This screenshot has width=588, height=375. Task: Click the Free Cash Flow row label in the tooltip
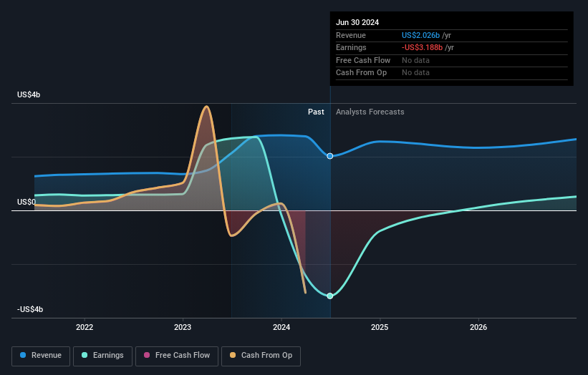click(363, 60)
